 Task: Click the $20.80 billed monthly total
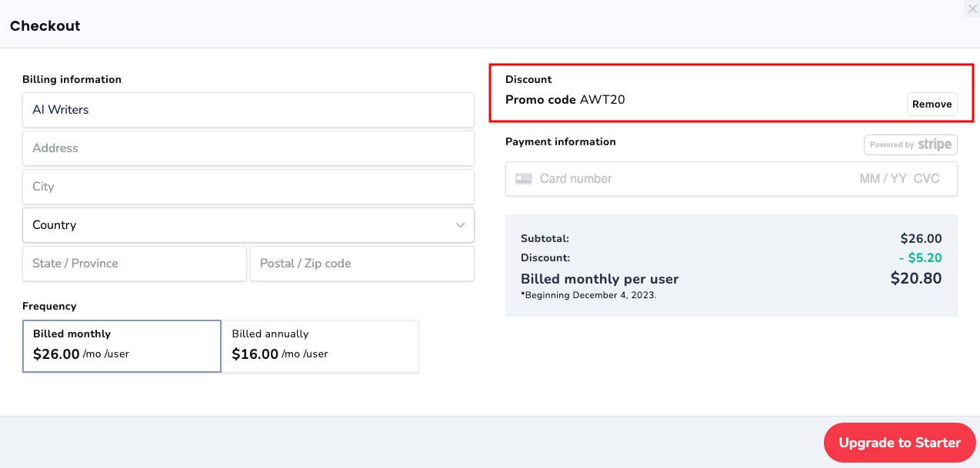(x=915, y=278)
